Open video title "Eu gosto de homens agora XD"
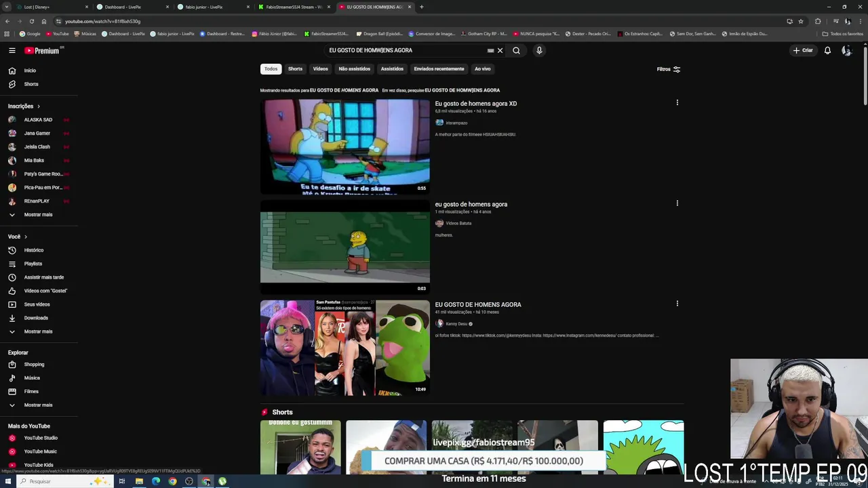This screenshot has width=868, height=488. tap(475, 104)
